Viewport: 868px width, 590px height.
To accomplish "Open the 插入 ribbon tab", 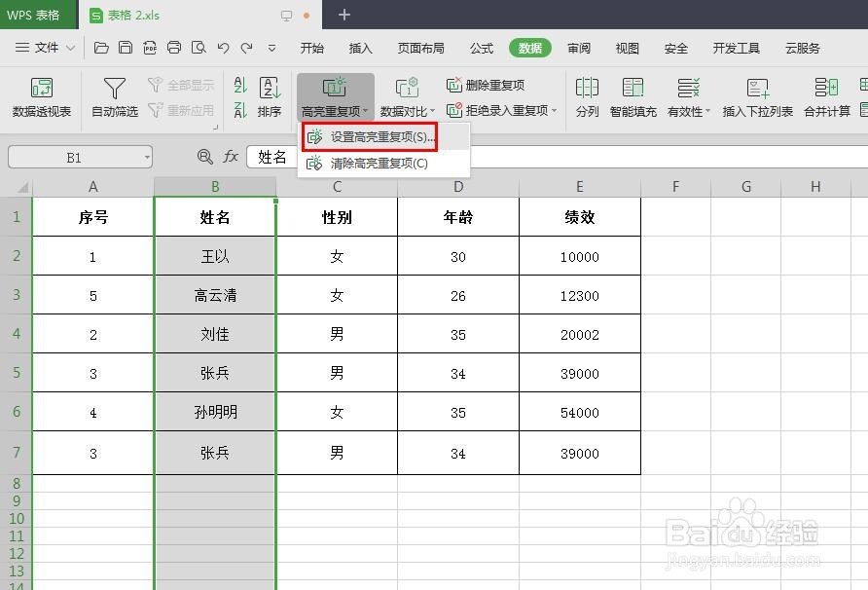I will [360, 47].
